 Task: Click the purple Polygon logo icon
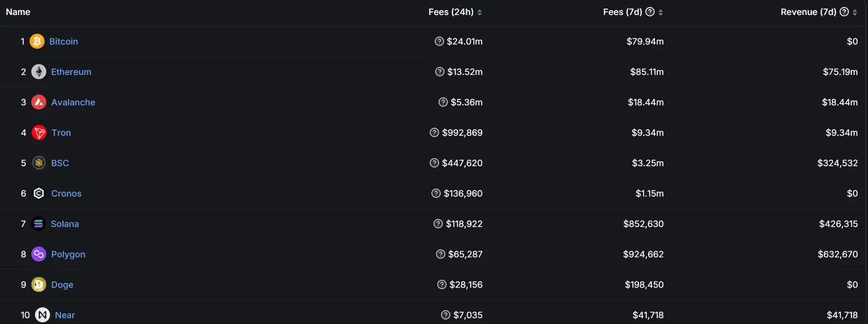coord(39,254)
